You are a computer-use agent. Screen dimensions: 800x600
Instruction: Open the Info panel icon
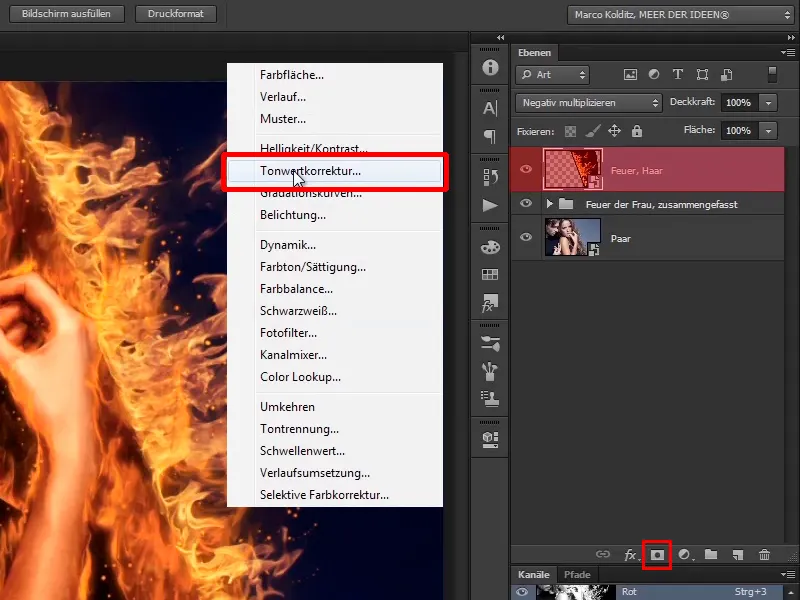pyautogui.click(x=490, y=67)
